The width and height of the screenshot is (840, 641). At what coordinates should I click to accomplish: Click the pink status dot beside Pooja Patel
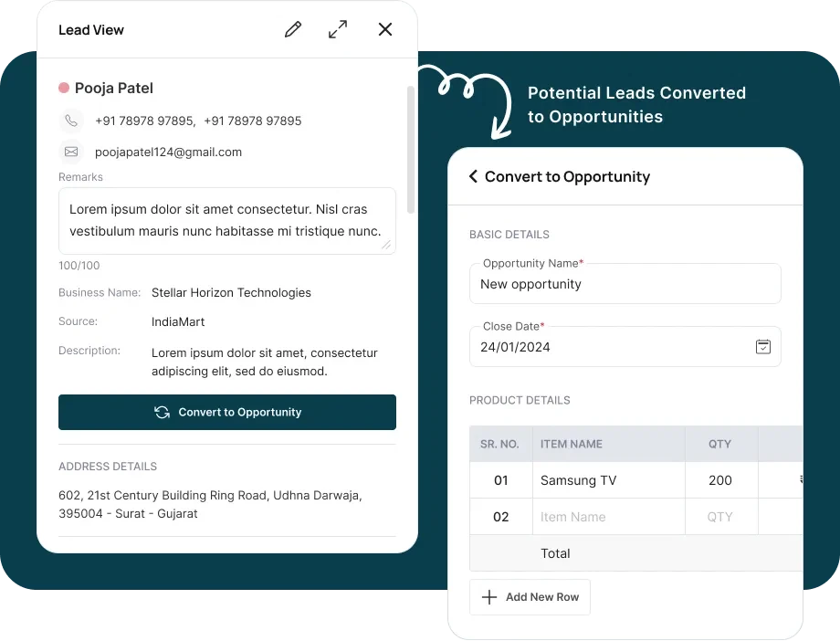tap(64, 89)
